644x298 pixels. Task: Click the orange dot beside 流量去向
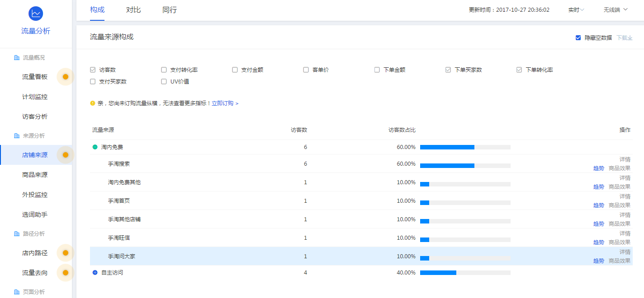pos(66,273)
